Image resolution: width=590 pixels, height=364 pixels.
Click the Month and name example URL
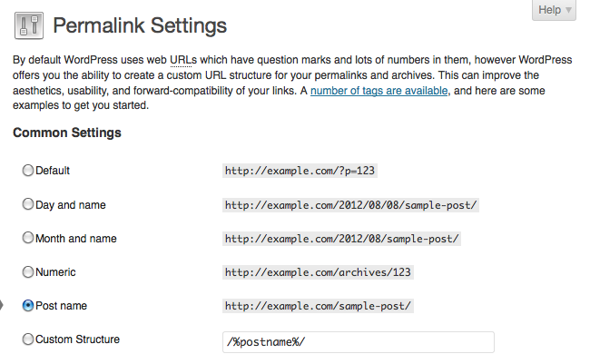(x=342, y=239)
